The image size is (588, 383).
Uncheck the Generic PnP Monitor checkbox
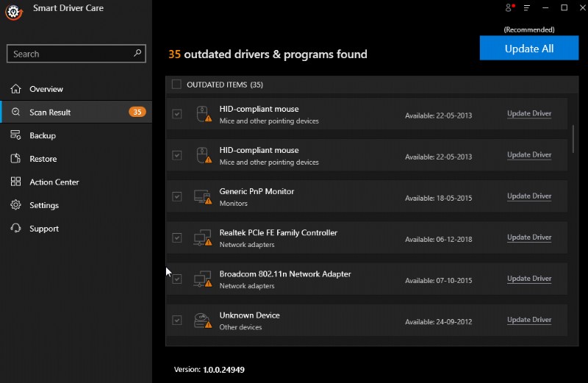point(176,196)
